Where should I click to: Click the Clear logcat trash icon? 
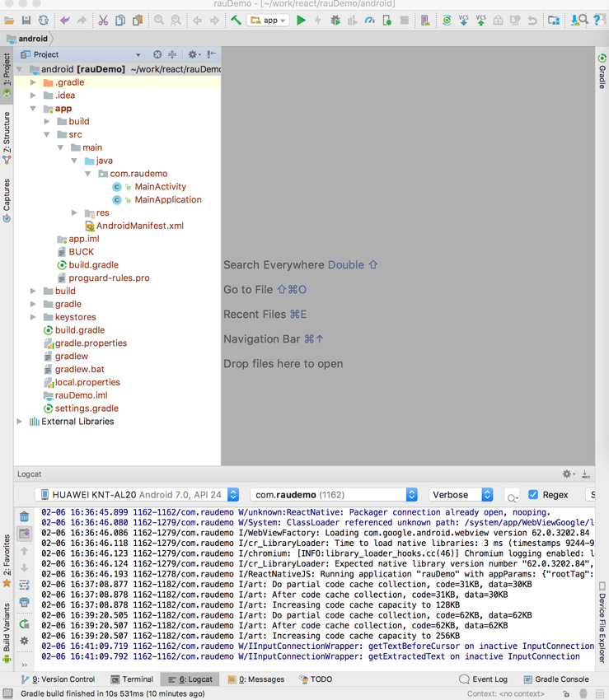[24, 516]
